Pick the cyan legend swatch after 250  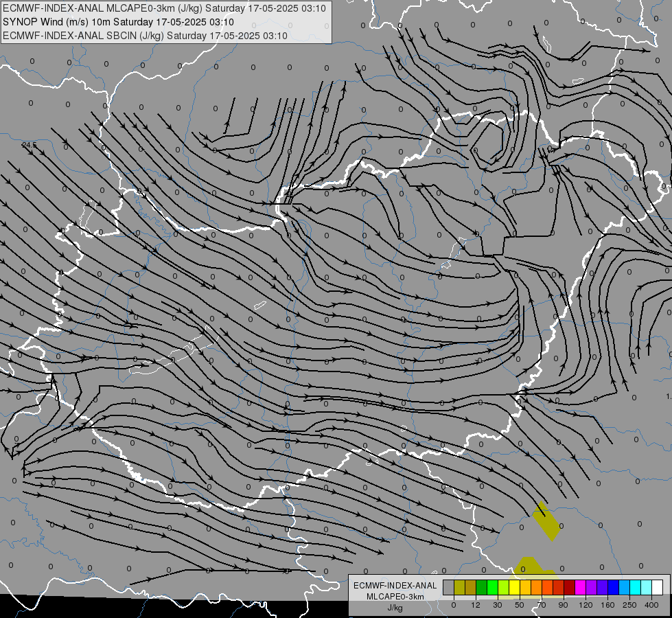coord(636,588)
